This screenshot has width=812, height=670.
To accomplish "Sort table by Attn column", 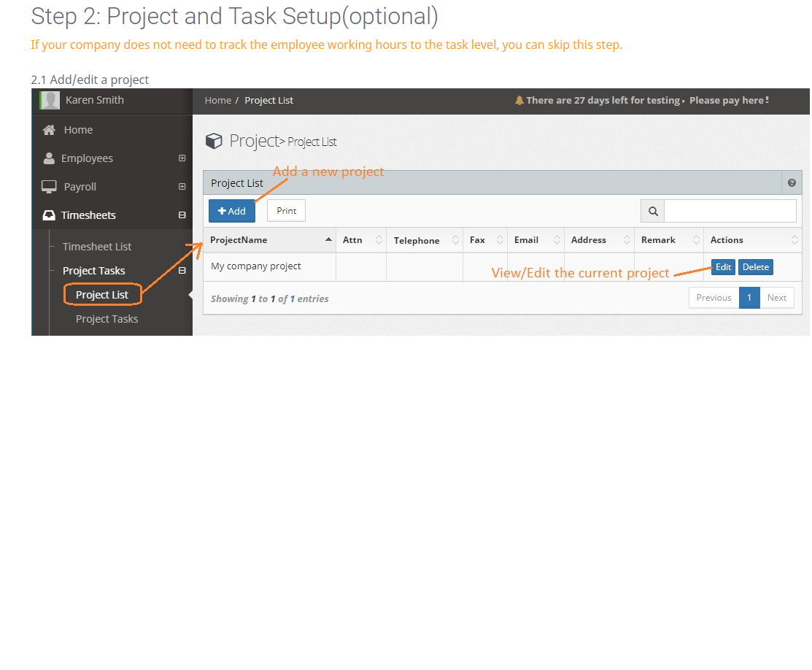I will (x=361, y=240).
